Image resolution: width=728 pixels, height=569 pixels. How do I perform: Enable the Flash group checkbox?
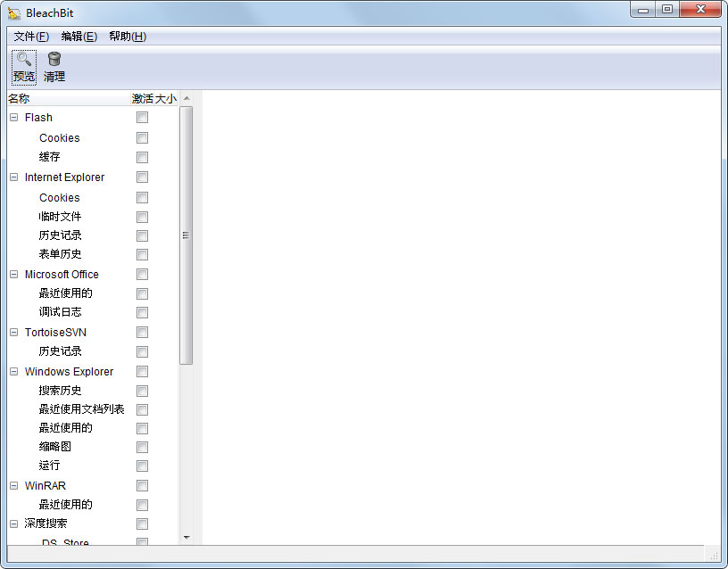click(x=142, y=118)
